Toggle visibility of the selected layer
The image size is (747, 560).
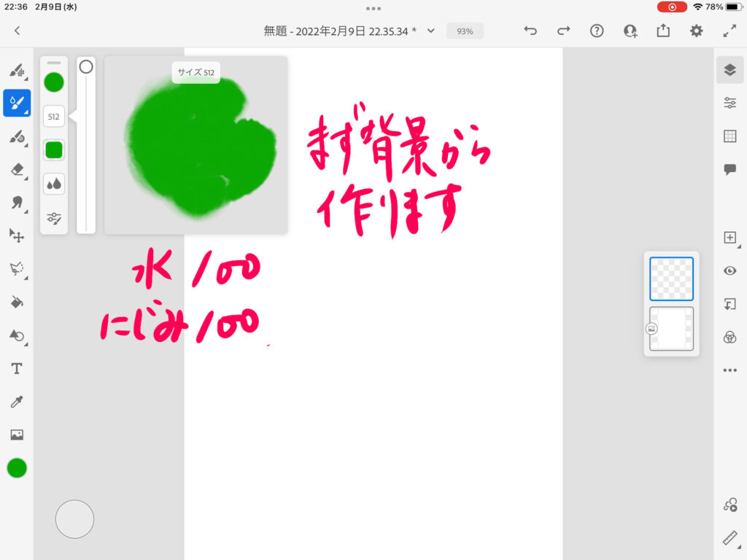point(729,271)
